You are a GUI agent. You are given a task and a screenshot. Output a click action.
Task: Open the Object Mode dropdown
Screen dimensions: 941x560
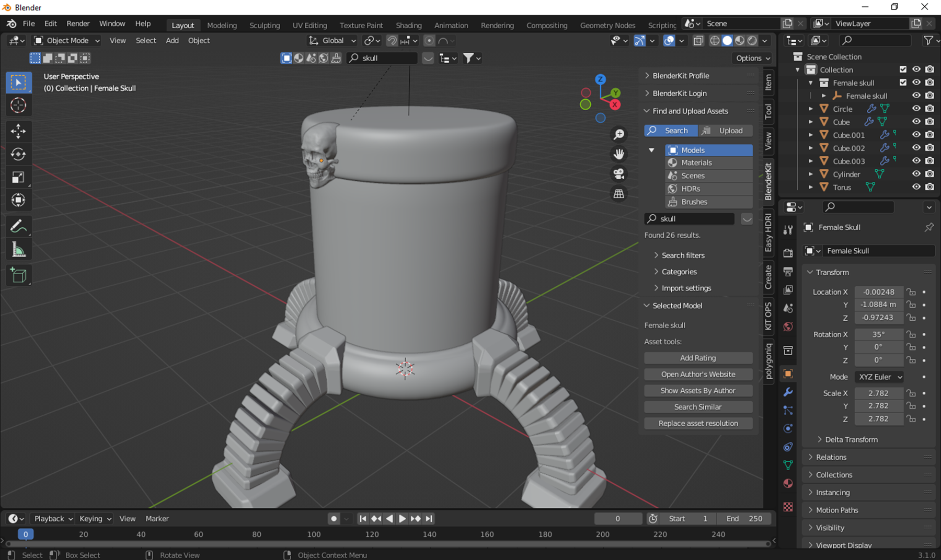66,41
